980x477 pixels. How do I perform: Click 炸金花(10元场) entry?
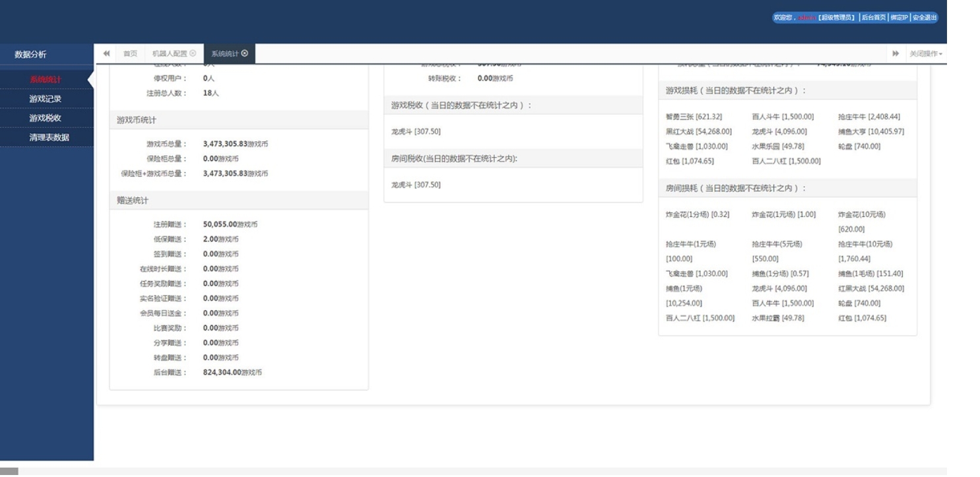pos(862,222)
